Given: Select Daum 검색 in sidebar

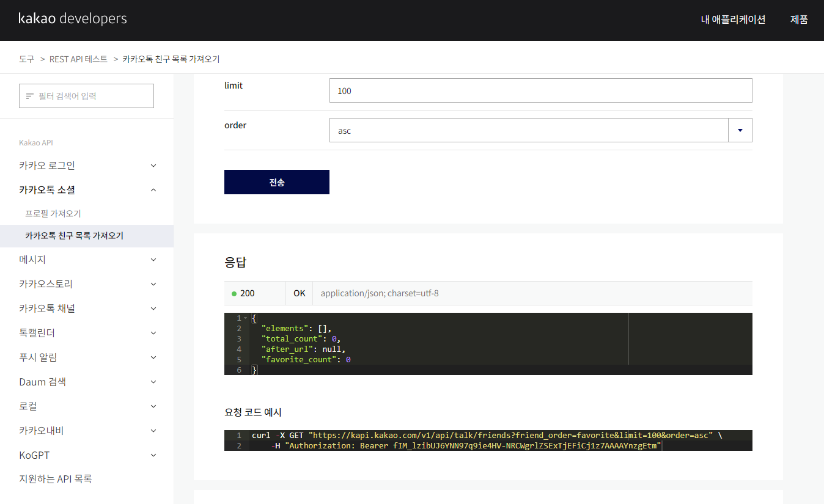Looking at the screenshot, I should [x=42, y=382].
